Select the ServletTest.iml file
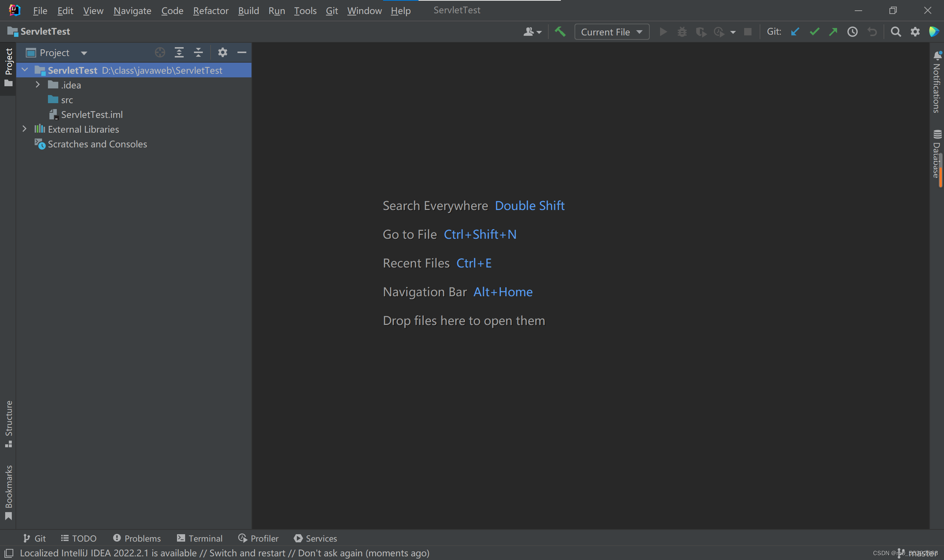Screen dimensions: 944x560 pos(92,114)
